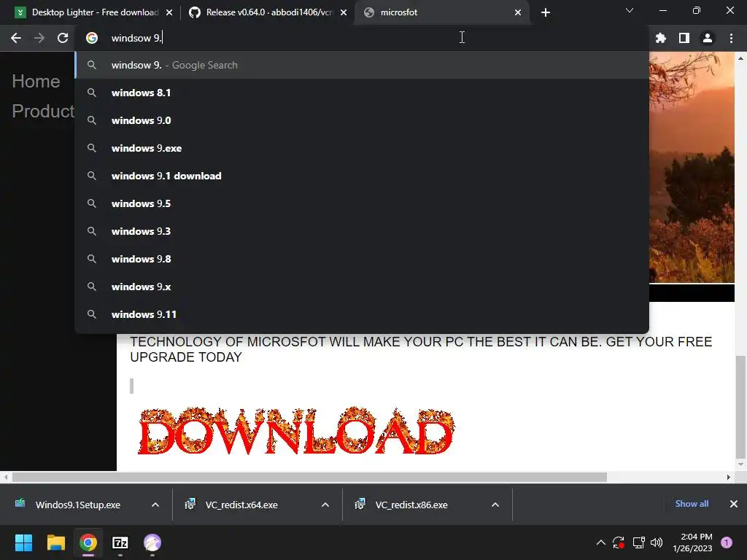Open 7-Zip from the taskbar

120,542
